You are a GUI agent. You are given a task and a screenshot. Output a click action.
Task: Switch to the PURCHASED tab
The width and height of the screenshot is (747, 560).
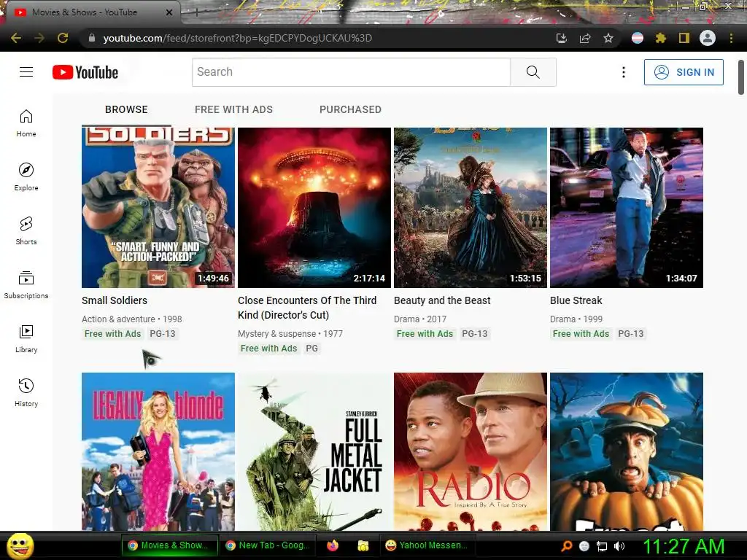(350, 109)
